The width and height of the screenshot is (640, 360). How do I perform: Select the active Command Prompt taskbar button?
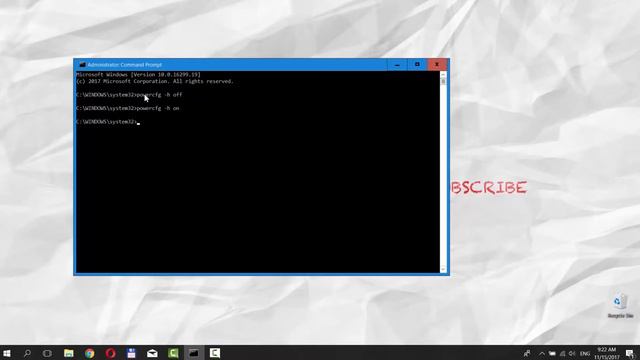pos(194,353)
